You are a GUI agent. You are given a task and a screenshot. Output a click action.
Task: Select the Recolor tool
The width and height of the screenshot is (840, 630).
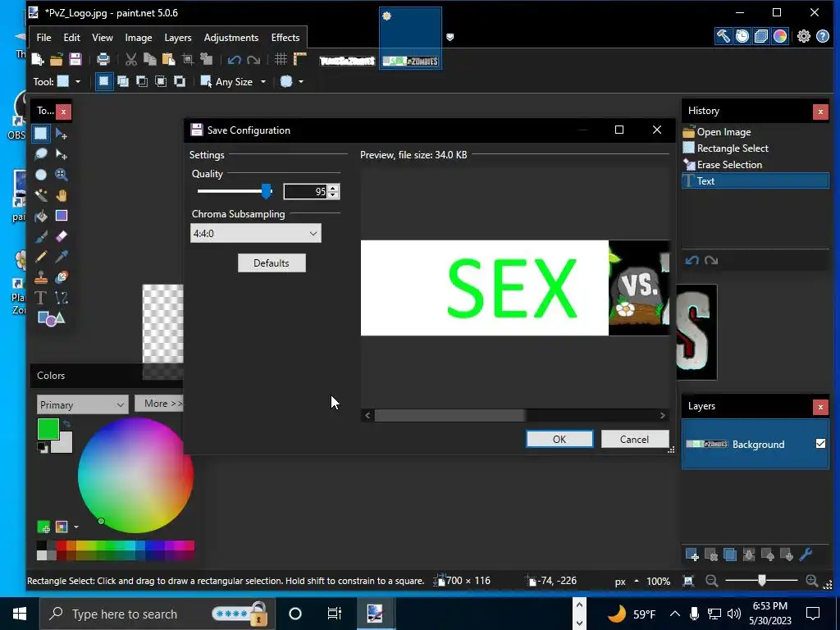point(61,277)
